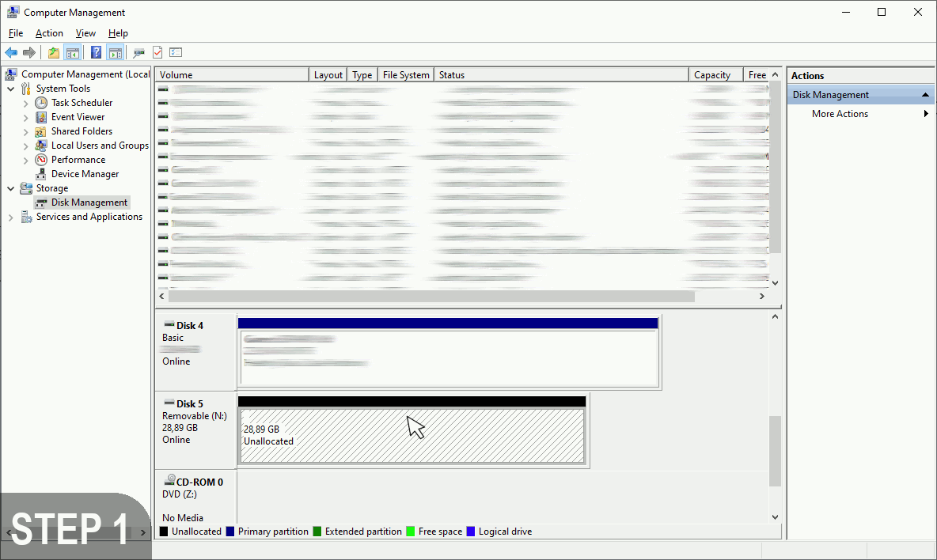Select the Storage icon in tree
Image resolution: width=937 pixels, height=560 pixels.
point(25,189)
